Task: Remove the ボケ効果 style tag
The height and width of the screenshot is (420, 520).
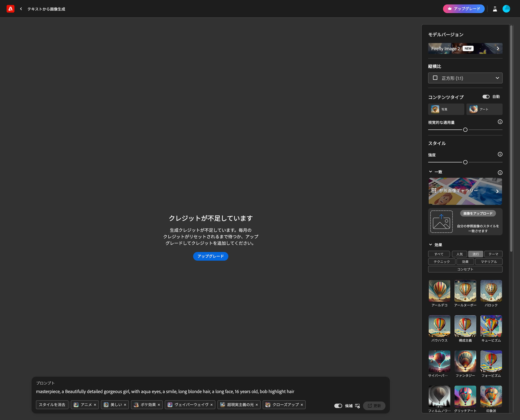Action: 159,405
